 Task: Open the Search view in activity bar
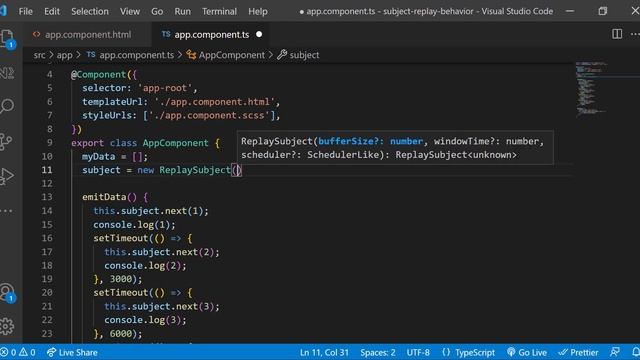pyautogui.click(x=7, y=107)
